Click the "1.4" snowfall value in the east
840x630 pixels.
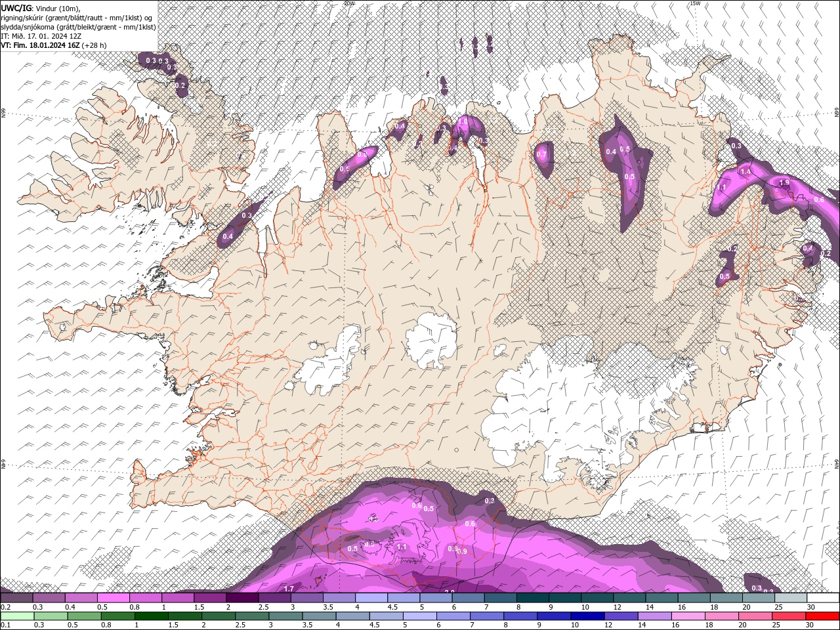745,171
